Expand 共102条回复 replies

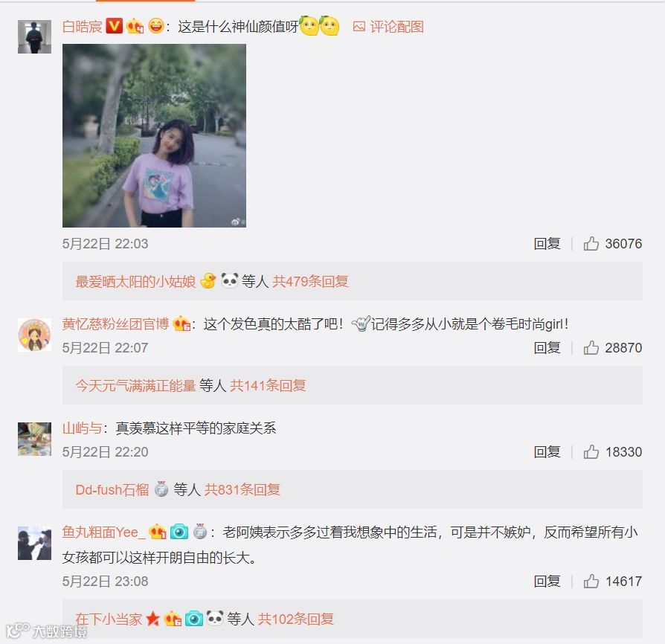point(295,619)
